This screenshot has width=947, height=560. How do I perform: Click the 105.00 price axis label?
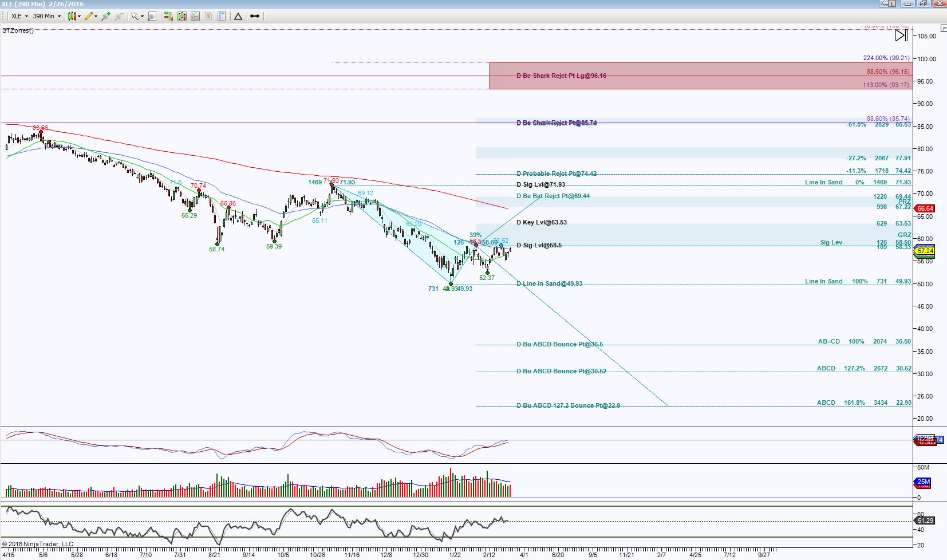(x=926, y=36)
